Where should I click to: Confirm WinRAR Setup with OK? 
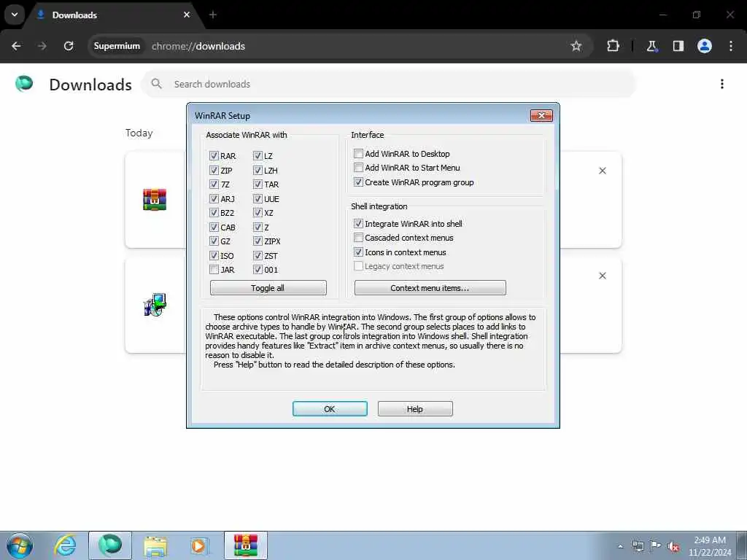pos(330,408)
